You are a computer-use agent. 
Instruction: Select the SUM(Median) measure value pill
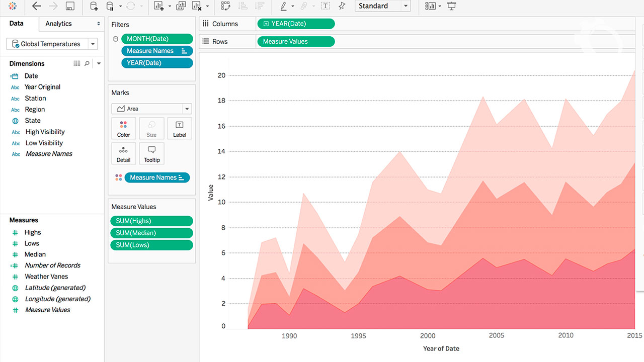pyautogui.click(x=151, y=233)
